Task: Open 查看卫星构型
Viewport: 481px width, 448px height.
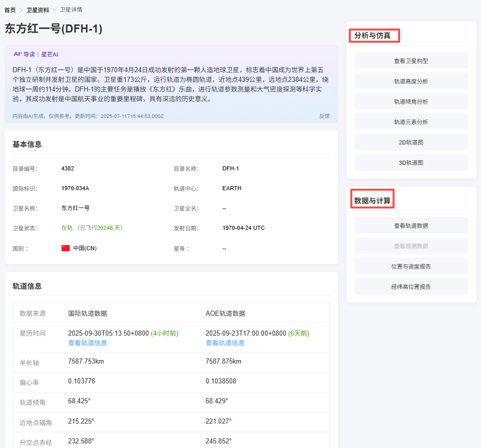Action: (x=411, y=61)
